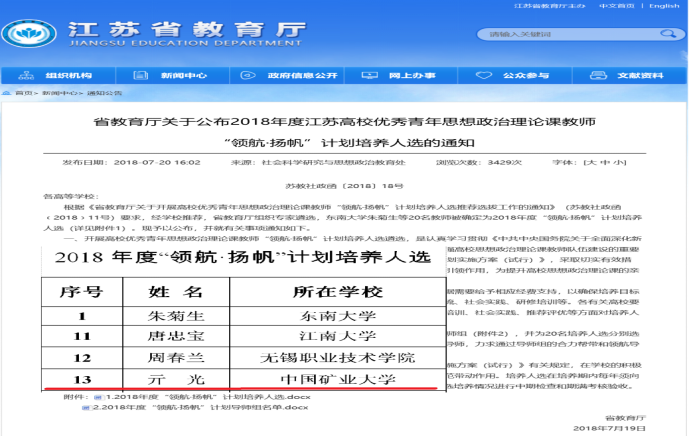Click row number 13 cell
The width and height of the screenshot is (689, 436).
[82, 380]
